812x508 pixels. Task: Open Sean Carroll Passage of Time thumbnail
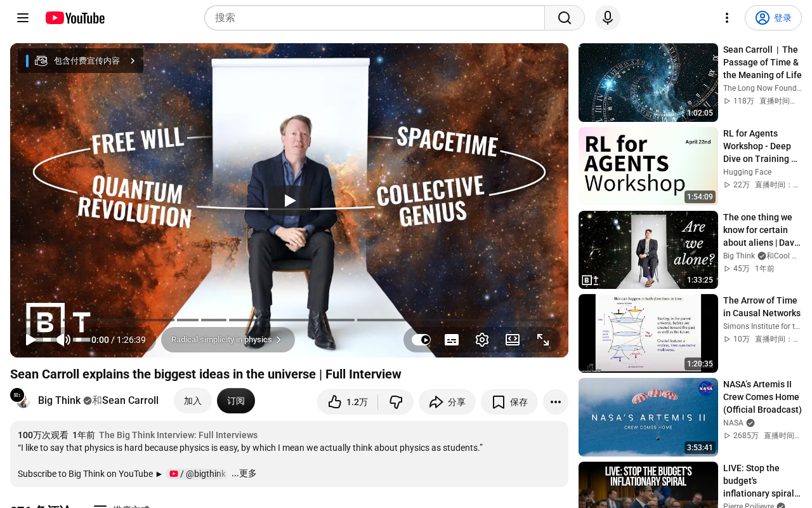tap(648, 83)
